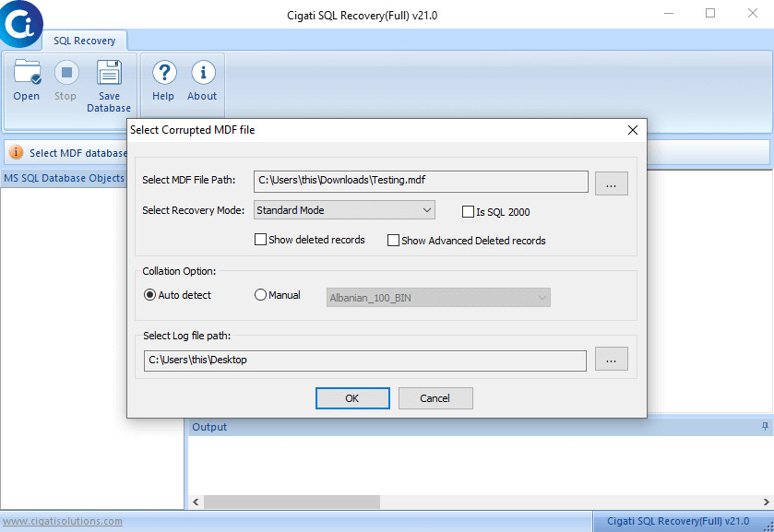This screenshot has height=532, width=774.
Task: Click the Output panel horizontal scrollbar thumb
Action: (x=292, y=502)
